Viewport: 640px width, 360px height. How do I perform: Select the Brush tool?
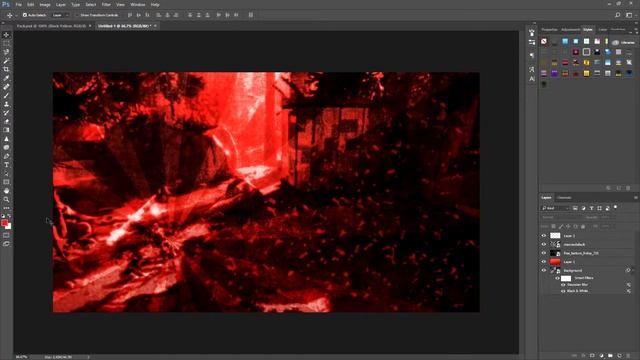(6, 95)
